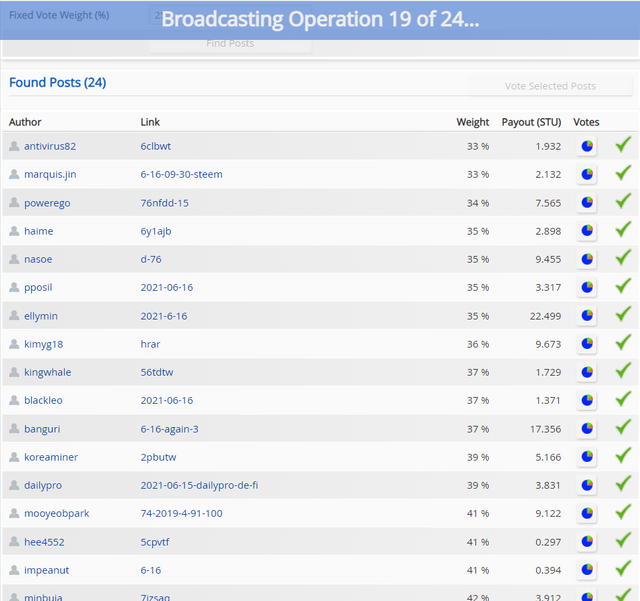Click green checkmark in dailypro row
Screen dimensions: 640x601
(x=623, y=483)
